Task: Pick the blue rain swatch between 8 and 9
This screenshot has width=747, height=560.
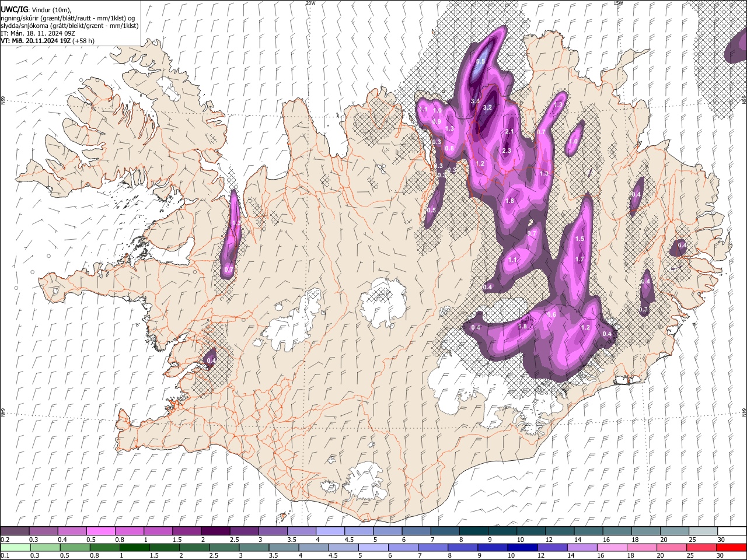Action: (462, 547)
